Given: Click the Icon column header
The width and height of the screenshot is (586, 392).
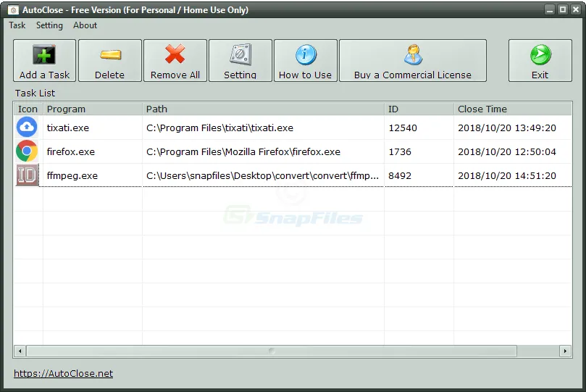Looking at the screenshot, I should click(x=28, y=109).
